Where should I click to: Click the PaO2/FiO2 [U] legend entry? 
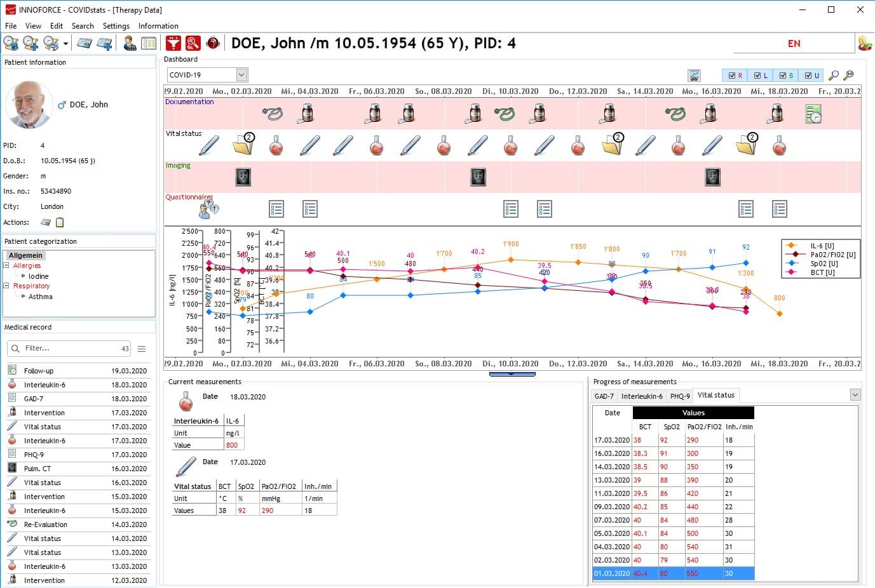click(x=820, y=255)
